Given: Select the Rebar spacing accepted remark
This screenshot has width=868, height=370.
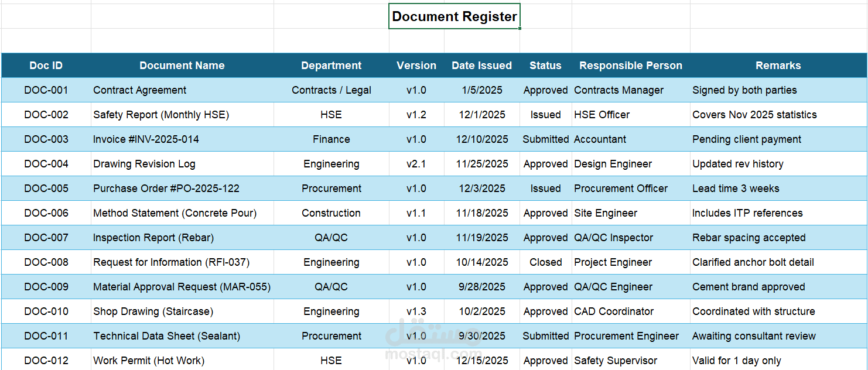Looking at the screenshot, I should [x=778, y=238].
